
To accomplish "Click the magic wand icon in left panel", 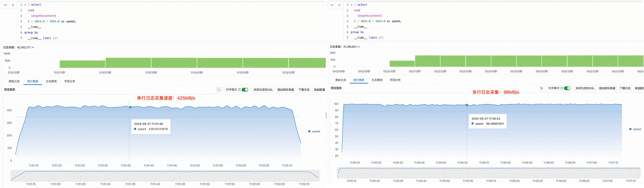I will pos(219,90).
